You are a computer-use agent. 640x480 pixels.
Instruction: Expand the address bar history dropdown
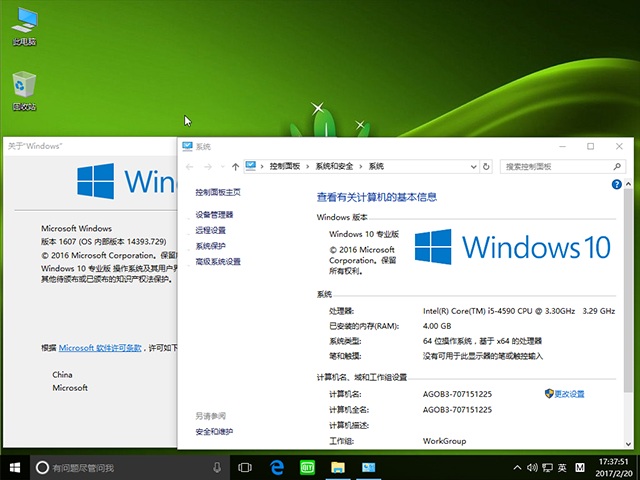pyautogui.click(x=473, y=167)
